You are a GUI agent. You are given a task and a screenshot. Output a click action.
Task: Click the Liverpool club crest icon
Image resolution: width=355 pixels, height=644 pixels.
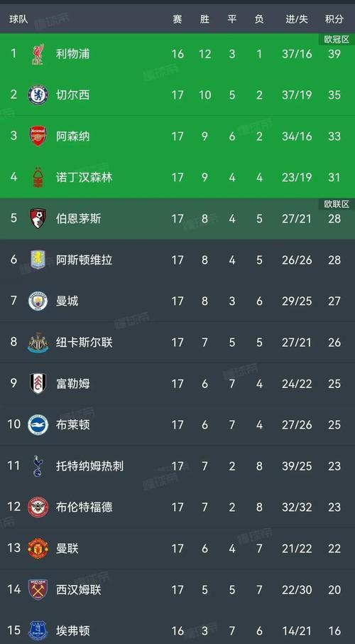[38, 54]
